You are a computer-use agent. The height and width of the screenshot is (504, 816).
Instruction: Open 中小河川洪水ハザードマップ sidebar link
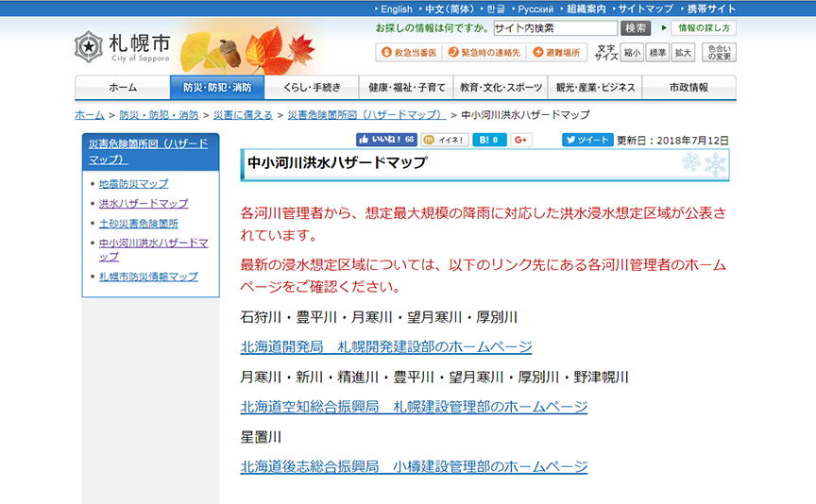click(x=154, y=250)
